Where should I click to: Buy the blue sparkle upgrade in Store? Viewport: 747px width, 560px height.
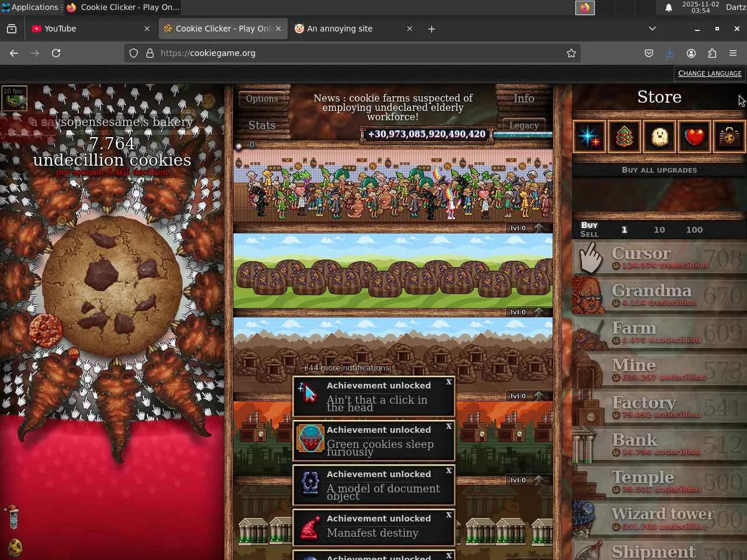click(x=589, y=136)
